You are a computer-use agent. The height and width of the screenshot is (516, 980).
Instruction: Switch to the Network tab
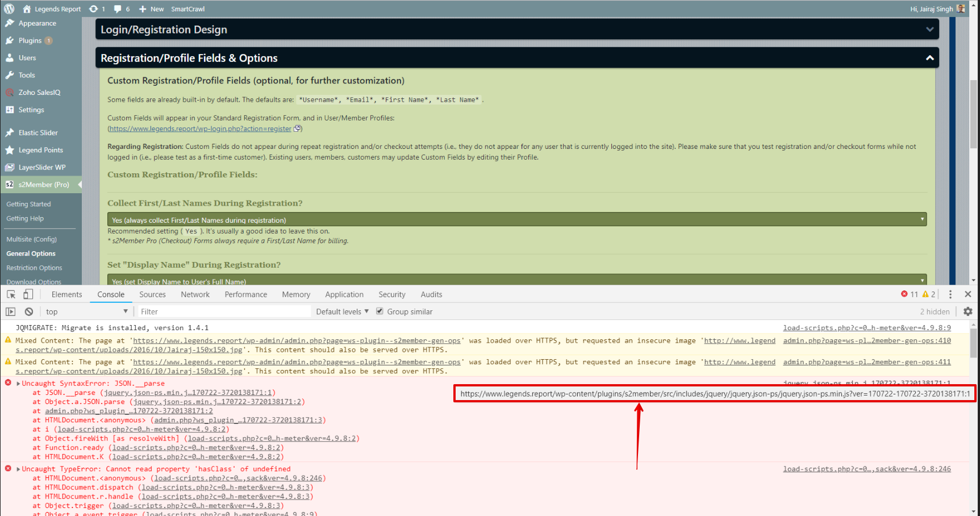point(195,294)
